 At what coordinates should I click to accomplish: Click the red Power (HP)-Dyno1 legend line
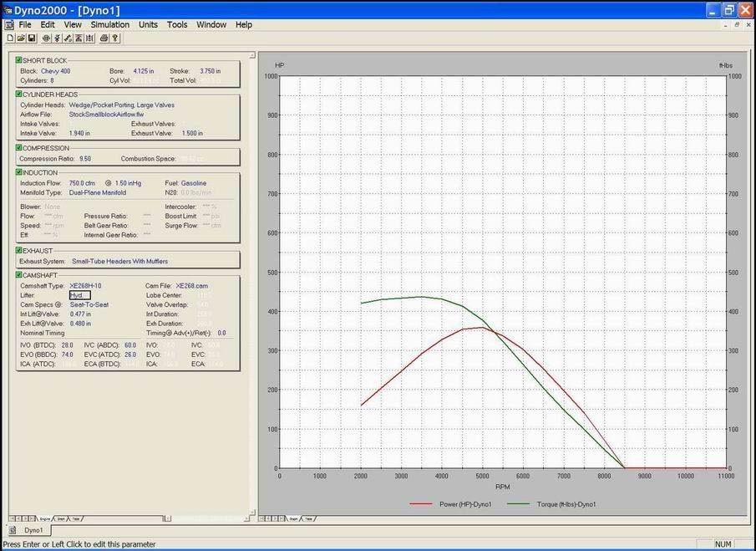coord(422,504)
